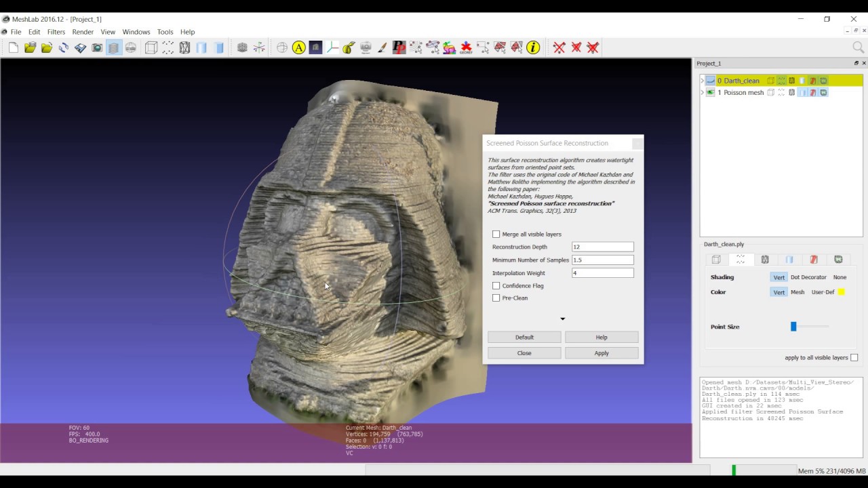Open the View menu
The height and width of the screenshot is (488, 868).
click(108, 32)
